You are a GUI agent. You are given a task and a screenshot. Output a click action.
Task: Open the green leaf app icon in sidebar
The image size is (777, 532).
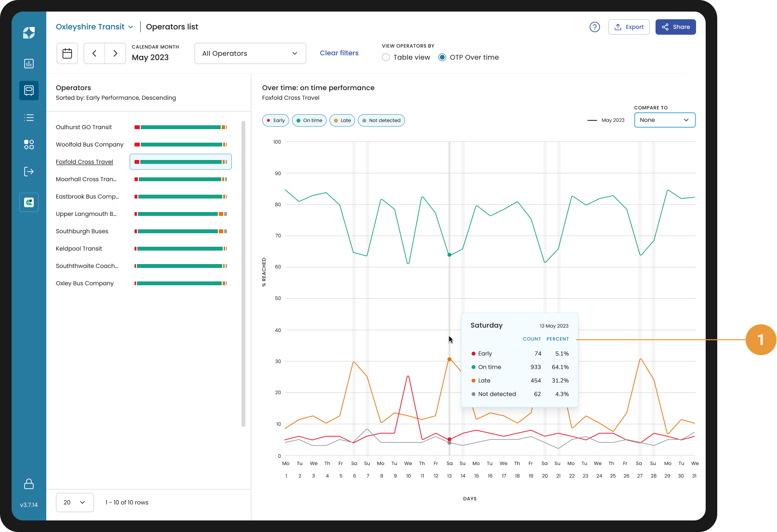(29, 202)
